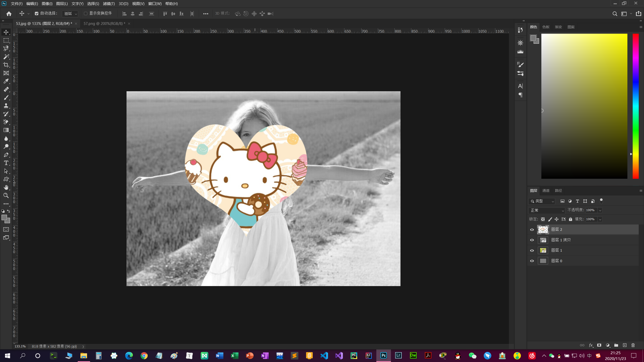Screen dimensions: 644x362
Task: Toggle Auto-Select checkbox (自动选择)
Action: pos(37,14)
